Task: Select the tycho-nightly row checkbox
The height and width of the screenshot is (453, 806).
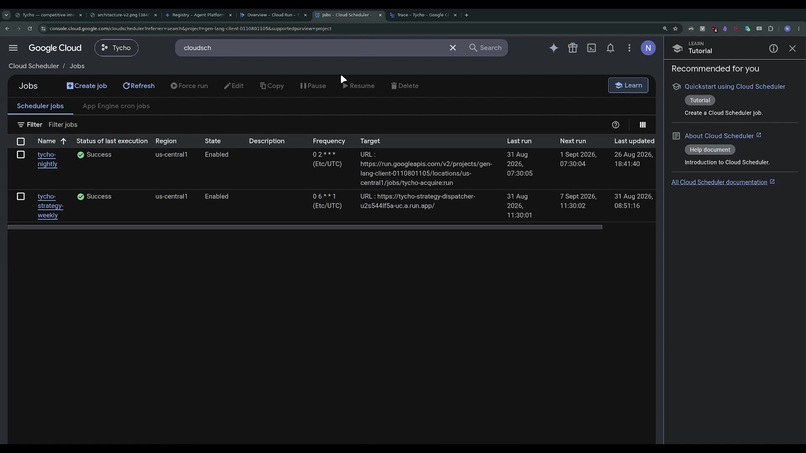Action: click(x=21, y=154)
